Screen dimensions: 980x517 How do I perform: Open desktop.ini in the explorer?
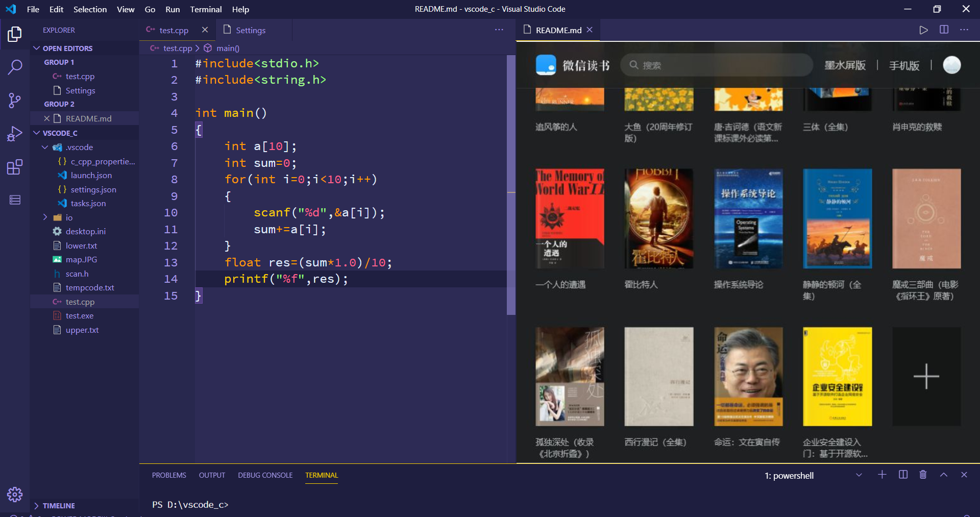tap(85, 231)
